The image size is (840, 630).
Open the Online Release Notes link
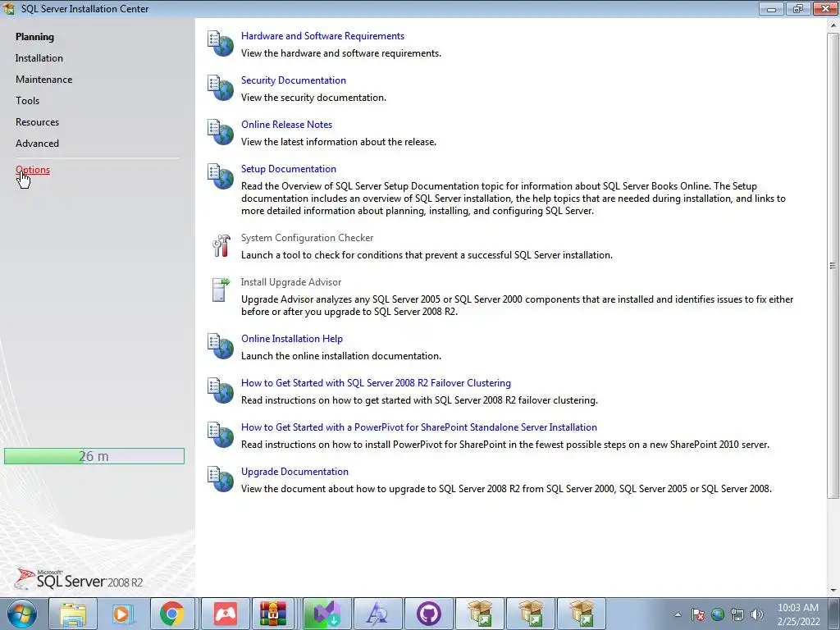(286, 125)
